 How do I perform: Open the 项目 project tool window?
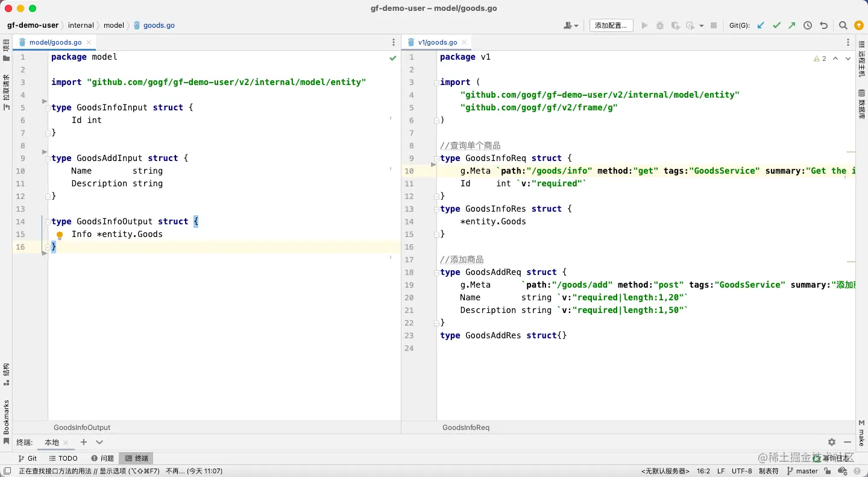pyautogui.click(x=6, y=50)
